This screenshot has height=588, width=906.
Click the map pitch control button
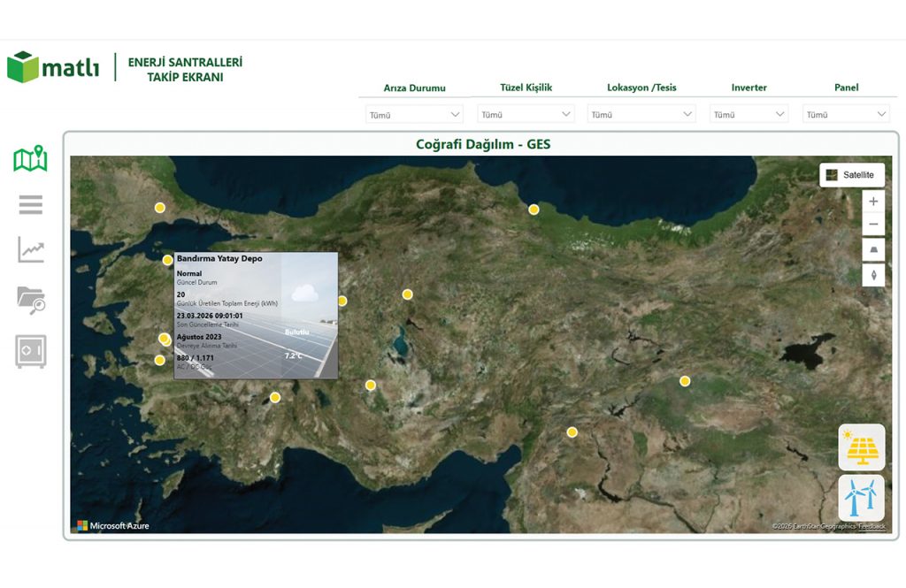coord(873,250)
